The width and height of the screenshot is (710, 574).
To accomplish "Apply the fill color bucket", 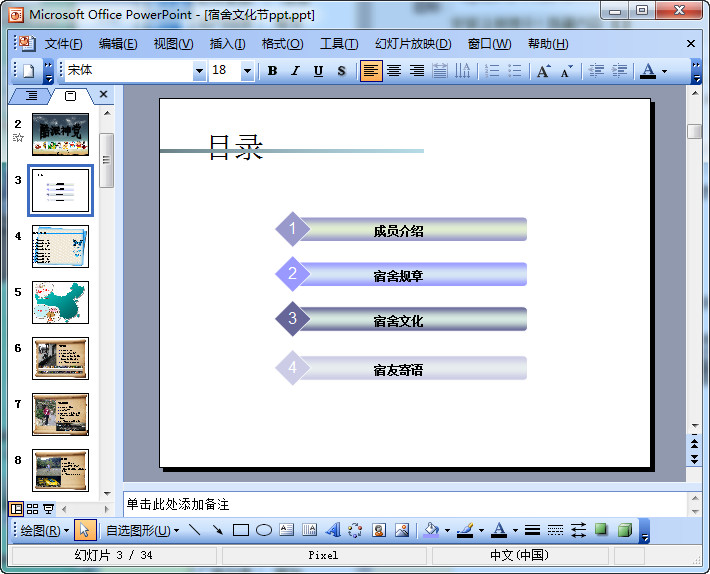I will point(431,530).
